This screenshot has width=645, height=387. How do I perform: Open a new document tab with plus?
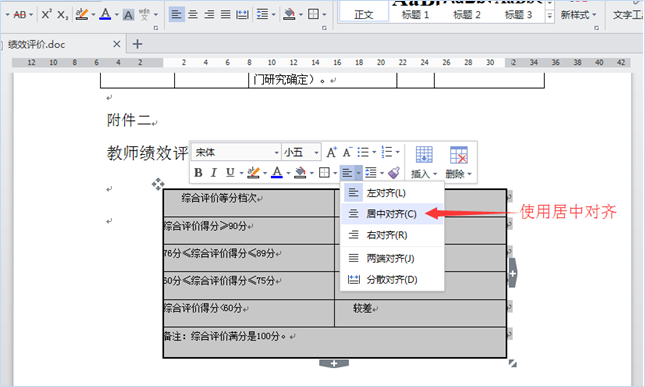pyautogui.click(x=137, y=44)
